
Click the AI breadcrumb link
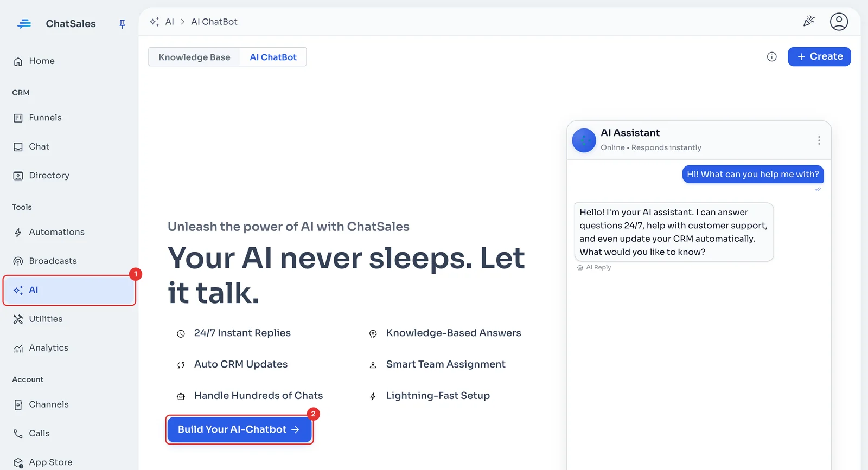point(169,22)
